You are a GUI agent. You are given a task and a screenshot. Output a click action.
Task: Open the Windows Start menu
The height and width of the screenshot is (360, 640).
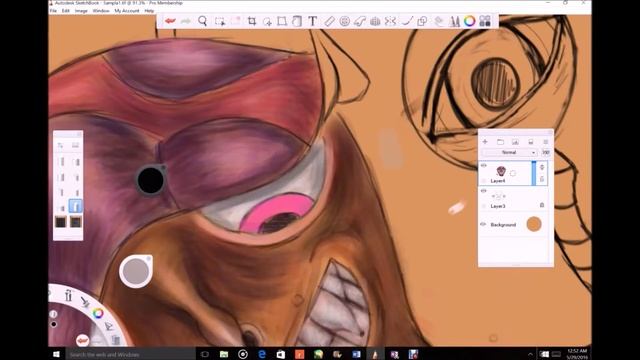point(56,354)
